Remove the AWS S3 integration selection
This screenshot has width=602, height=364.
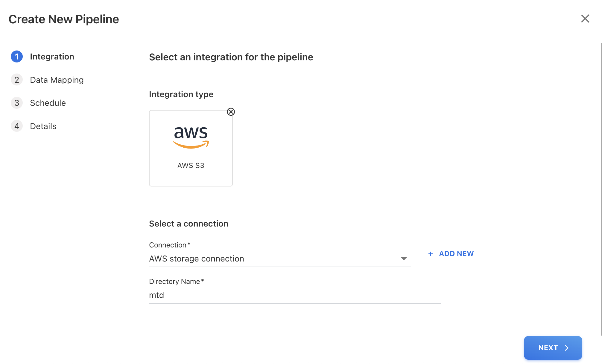231,112
